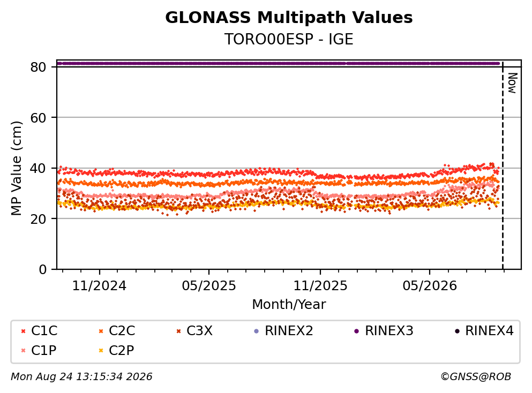This screenshot has height=393, width=532.
Task: Click the 11/2025 tick label
Action: 320,286
